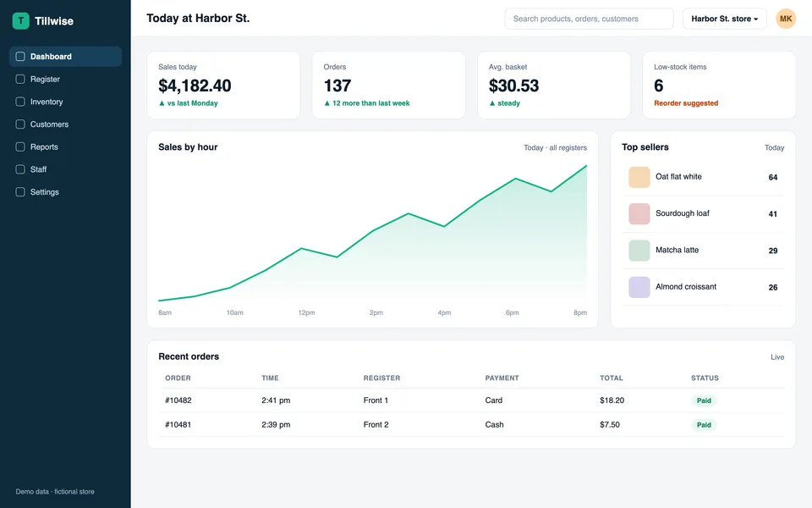Image resolution: width=812 pixels, height=508 pixels.
Task: Click the $4,182.40 sales today value
Action: coord(195,86)
